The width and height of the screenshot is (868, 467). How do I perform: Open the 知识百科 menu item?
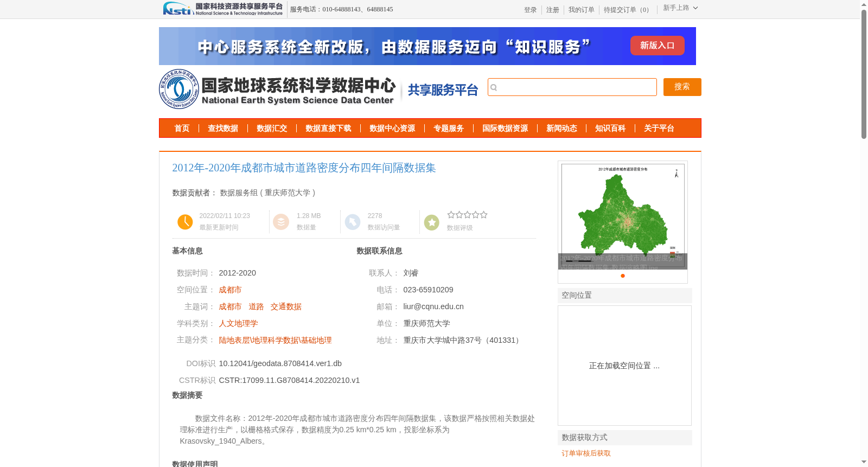pyautogui.click(x=610, y=129)
